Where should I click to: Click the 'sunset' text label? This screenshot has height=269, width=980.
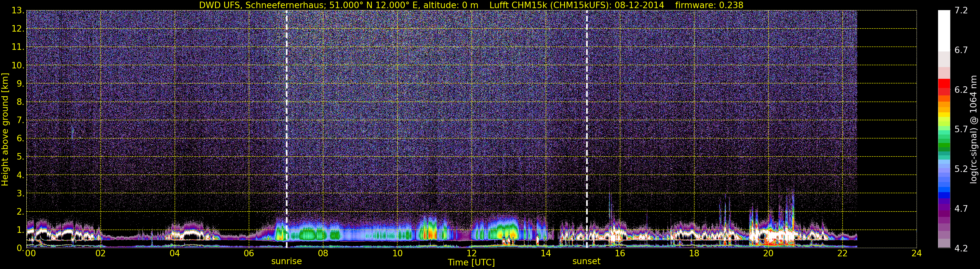[586, 262]
